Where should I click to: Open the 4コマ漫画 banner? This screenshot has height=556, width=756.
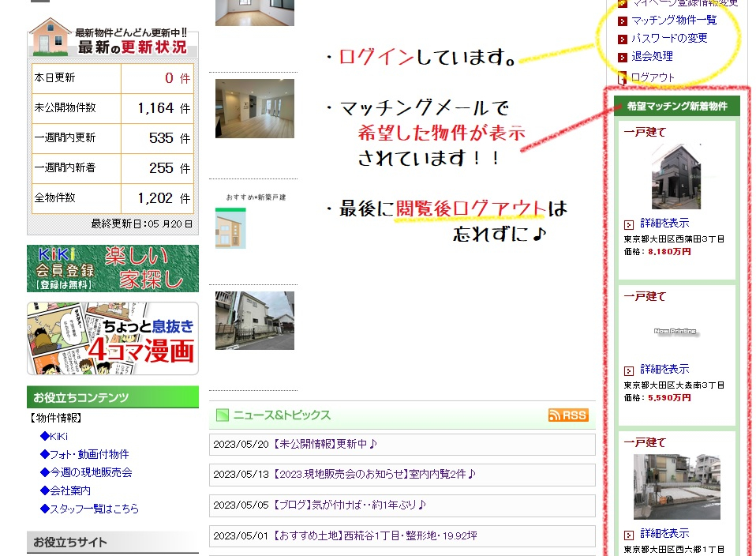113,338
